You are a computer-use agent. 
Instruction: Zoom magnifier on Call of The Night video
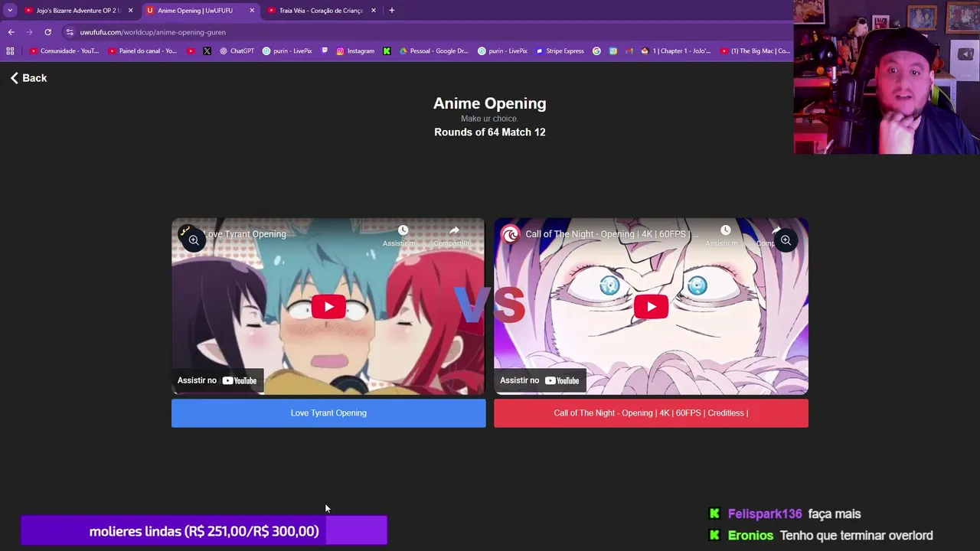tap(786, 240)
